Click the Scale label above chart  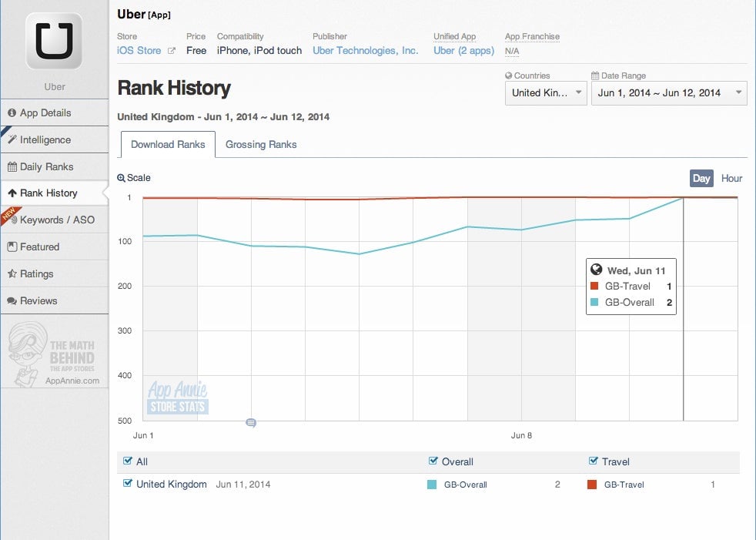pos(139,178)
